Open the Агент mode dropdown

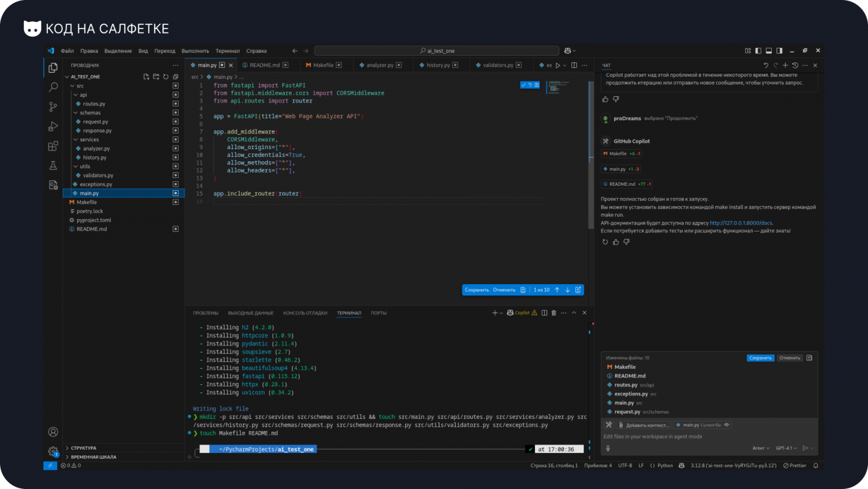tap(761, 448)
